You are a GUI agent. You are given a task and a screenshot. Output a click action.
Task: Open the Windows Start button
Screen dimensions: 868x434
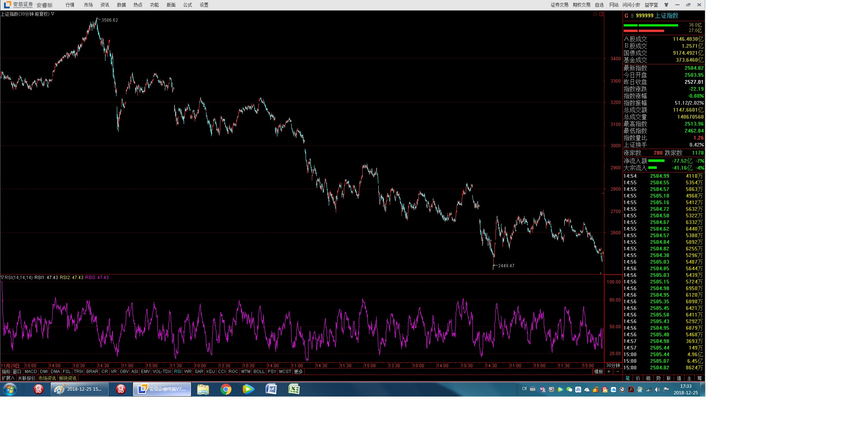point(10,389)
